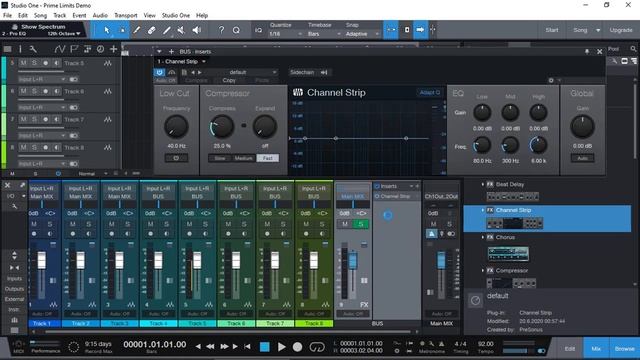The height and width of the screenshot is (360, 640).
Task: Solo the BUS channel
Action: 360,224
